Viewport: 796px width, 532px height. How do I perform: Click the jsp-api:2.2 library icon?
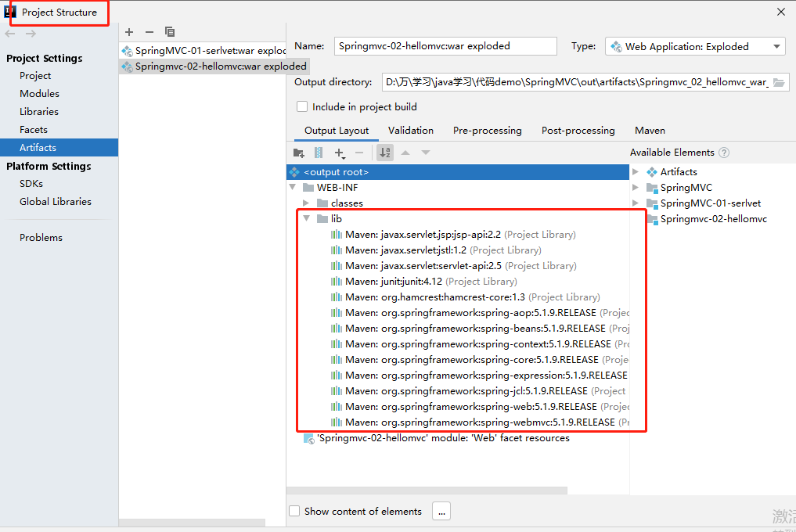click(x=336, y=235)
